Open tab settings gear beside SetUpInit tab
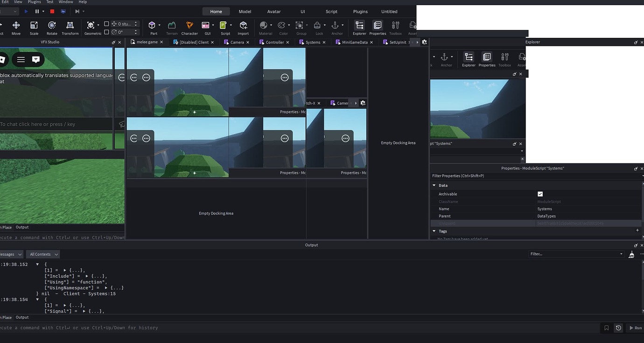This screenshot has height=343, width=644. pyautogui.click(x=424, y=42)
